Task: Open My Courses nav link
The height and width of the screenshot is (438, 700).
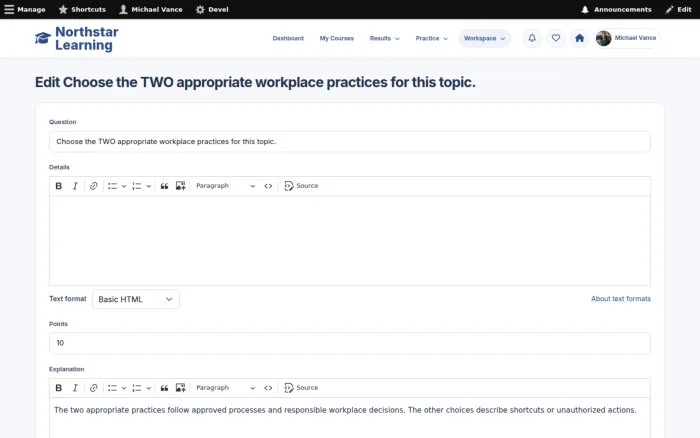Action: pos(337,38)
